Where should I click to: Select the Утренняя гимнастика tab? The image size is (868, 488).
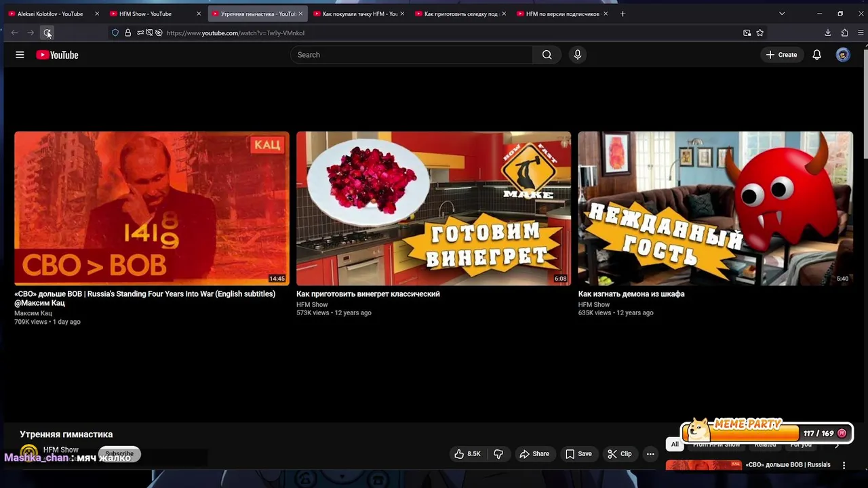tap(258, 14)
